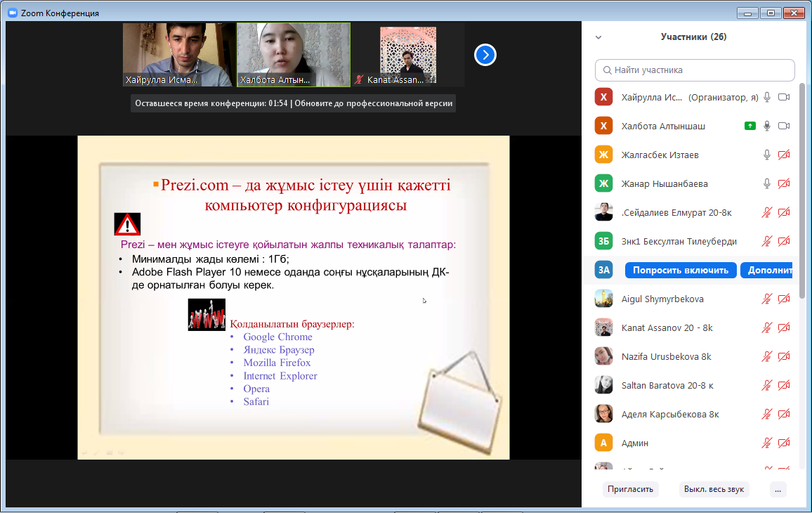This screenshot has height=513, width=812.
Task: Click the Пригласить button
Action: pos(630,489)
